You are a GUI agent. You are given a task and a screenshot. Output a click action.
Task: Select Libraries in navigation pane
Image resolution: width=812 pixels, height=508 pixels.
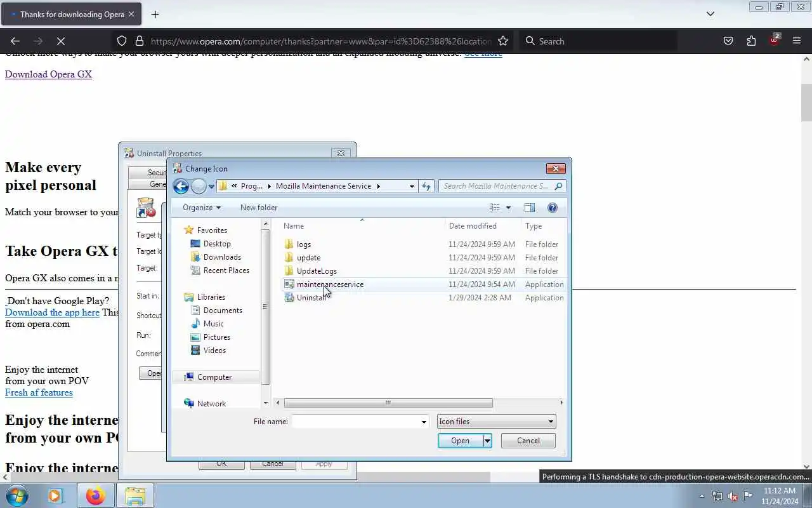point(211,297)
